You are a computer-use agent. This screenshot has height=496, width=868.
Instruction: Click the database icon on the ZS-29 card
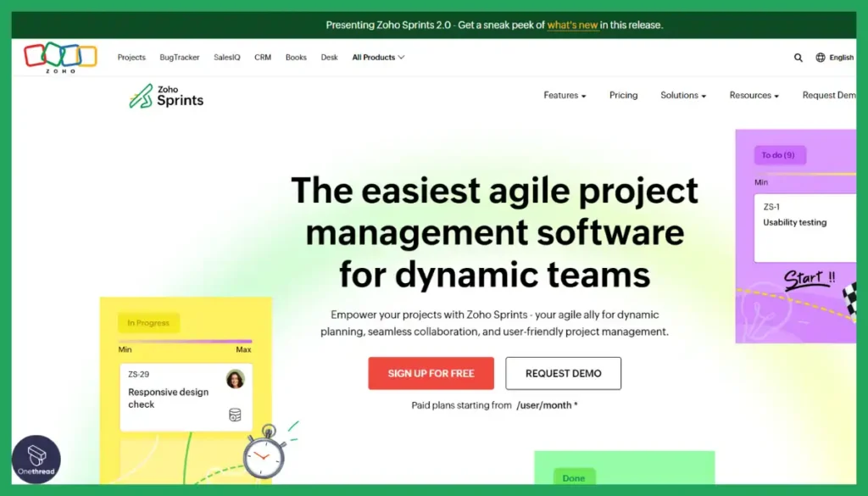tap(236, 415)
